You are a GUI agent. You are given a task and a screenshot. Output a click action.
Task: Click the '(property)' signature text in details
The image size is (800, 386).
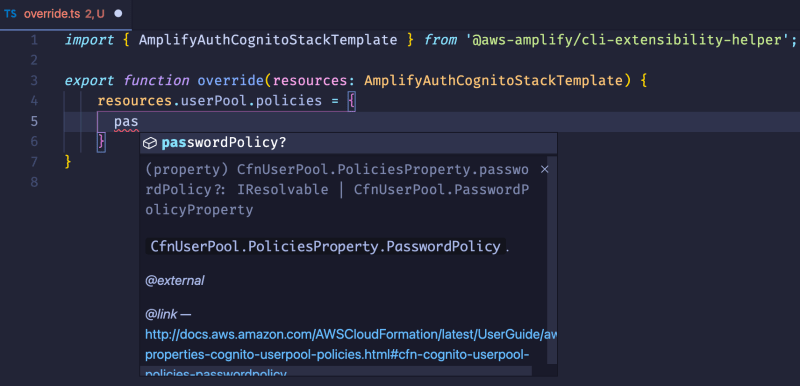pyautogui.click(x=187, y=169)
